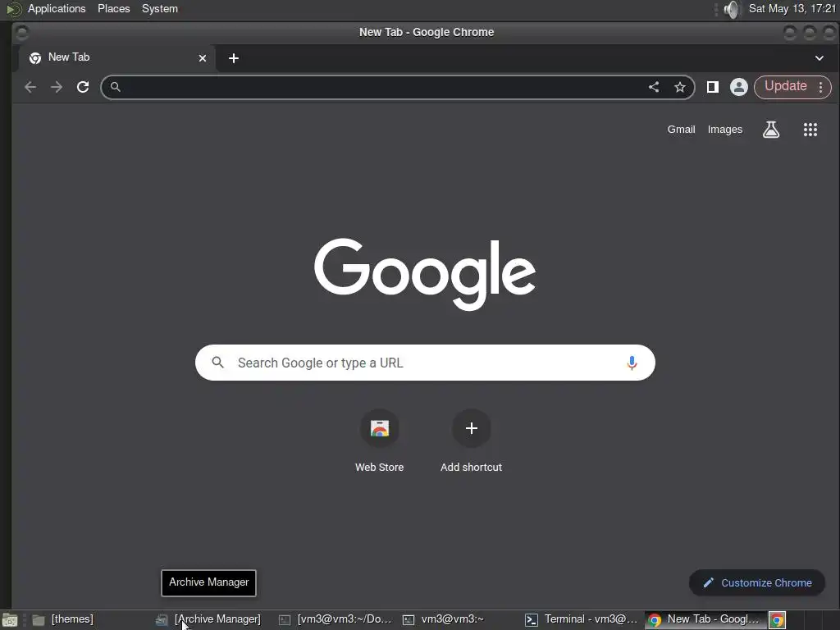Image resolution: width=840 pixels, height=630 pixels.
Task: Open the Places menu
Action: [113, 8]
